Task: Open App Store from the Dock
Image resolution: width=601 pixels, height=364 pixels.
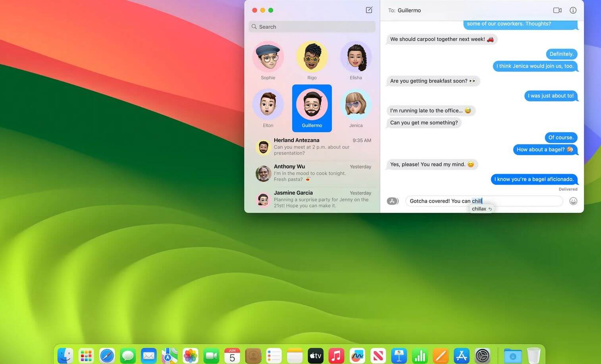Action: tap(462, 356)
